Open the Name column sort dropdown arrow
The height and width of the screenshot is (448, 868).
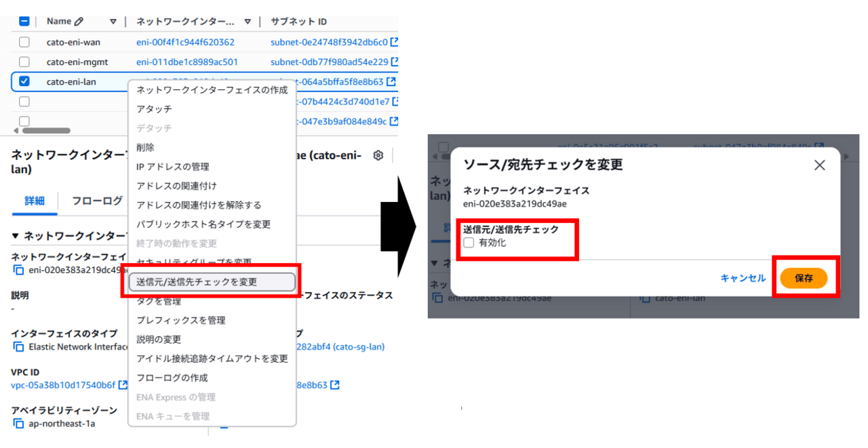coord(113,22)
